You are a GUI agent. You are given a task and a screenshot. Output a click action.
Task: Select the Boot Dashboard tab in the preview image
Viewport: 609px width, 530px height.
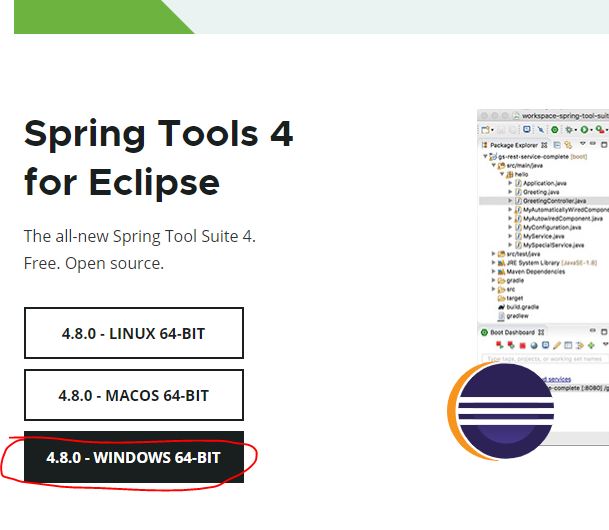(512, 332)
